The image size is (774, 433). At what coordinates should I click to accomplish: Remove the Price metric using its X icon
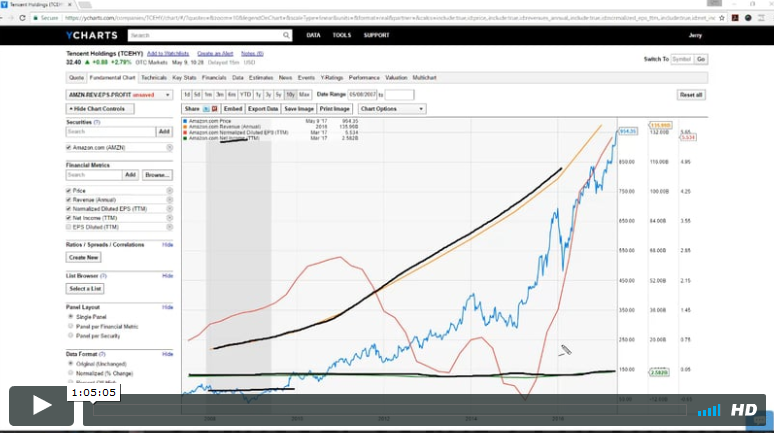coord(169,190)
